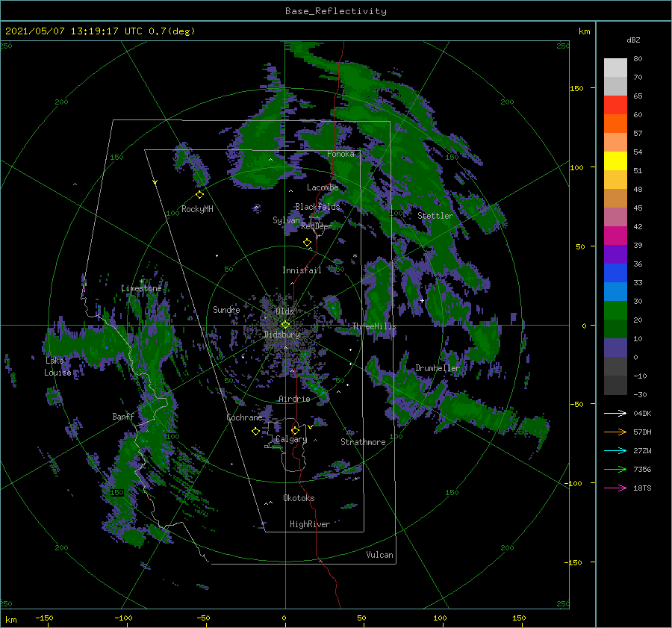Click the yellow radar site marker near Didsbury
This screenshot has height=628, width=672.
coord(285,325)
